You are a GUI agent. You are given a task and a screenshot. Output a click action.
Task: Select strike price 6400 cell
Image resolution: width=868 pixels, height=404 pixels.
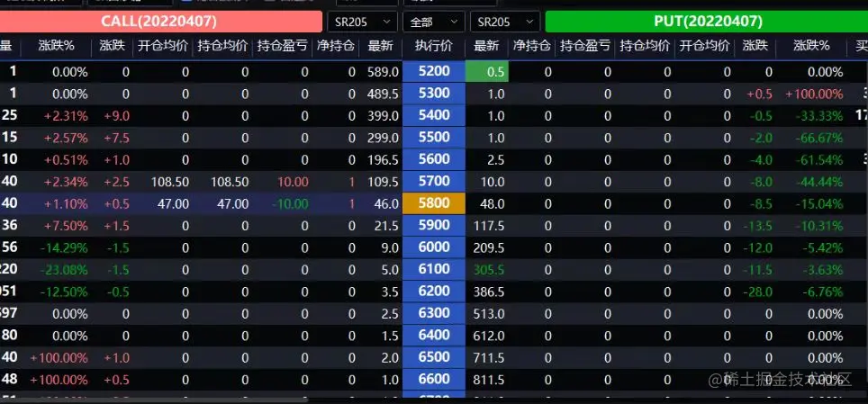pyautogui.click(x=434, y=335)
